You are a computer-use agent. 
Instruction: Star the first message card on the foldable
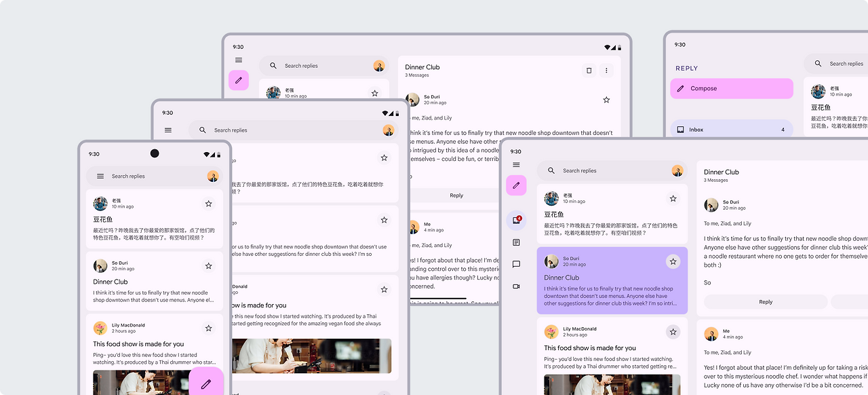coord(384,157)
